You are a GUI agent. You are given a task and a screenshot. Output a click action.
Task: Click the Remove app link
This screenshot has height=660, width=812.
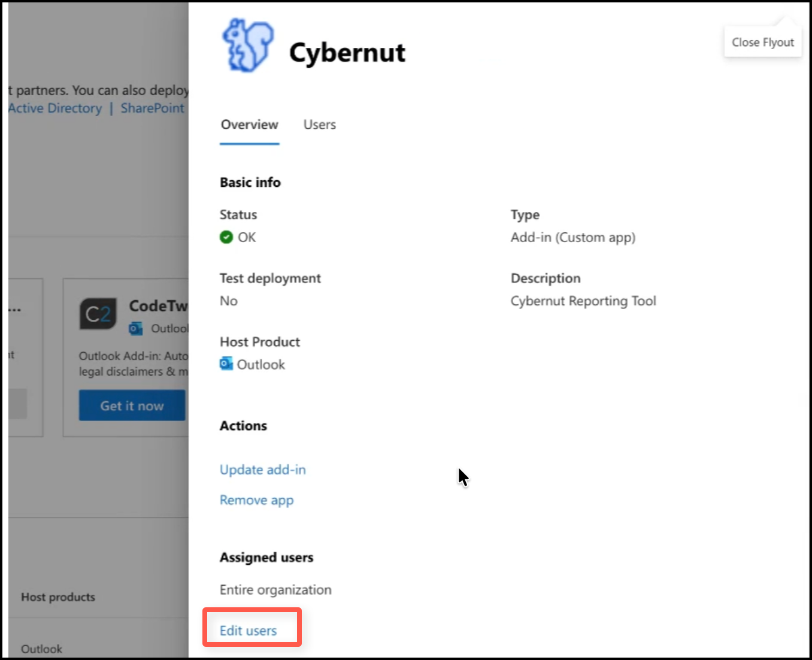pos(256,500)
